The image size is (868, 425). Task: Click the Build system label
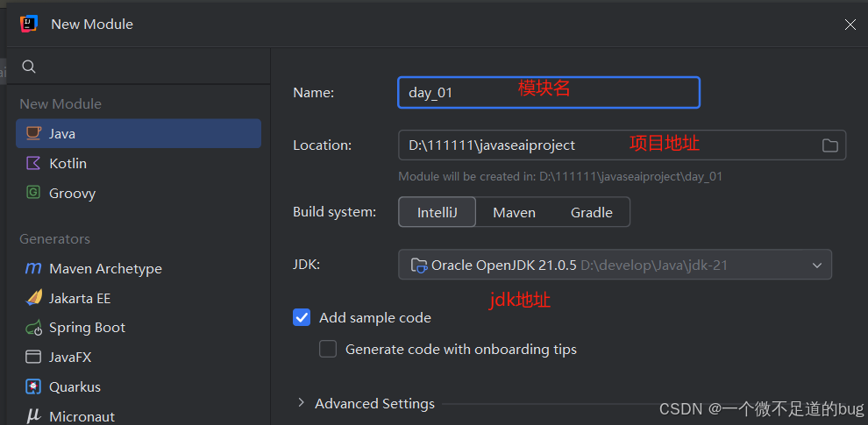pyautogui.click(x=335, y=212)
